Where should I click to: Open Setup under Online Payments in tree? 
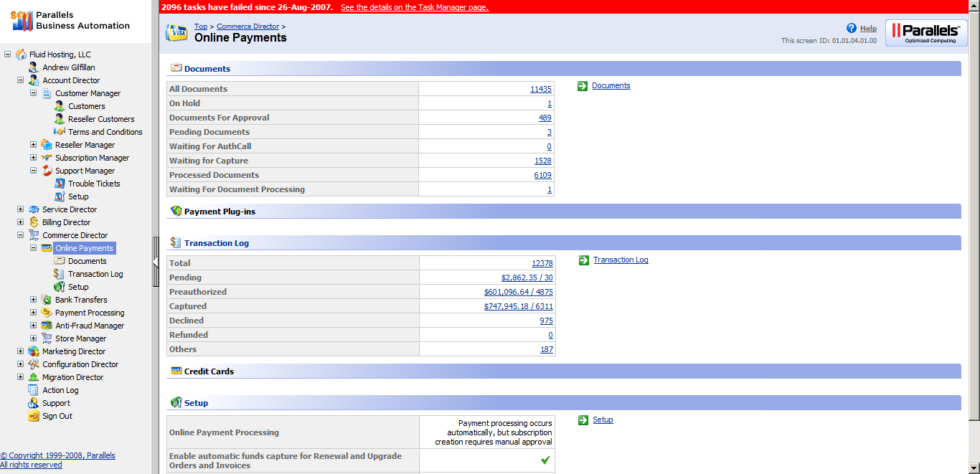[78, 287]
